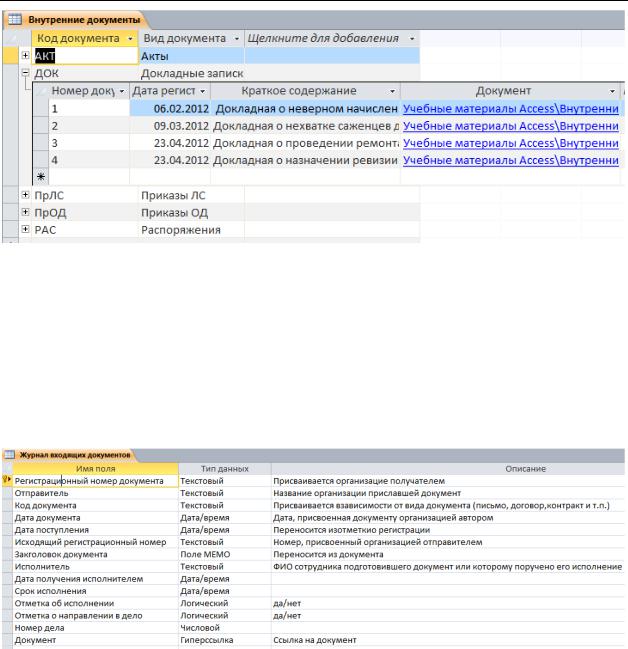The height and width of the screenshot is (649, 628).
Task: Select the Докладные записки cell
Action: [x=192, y=73]
